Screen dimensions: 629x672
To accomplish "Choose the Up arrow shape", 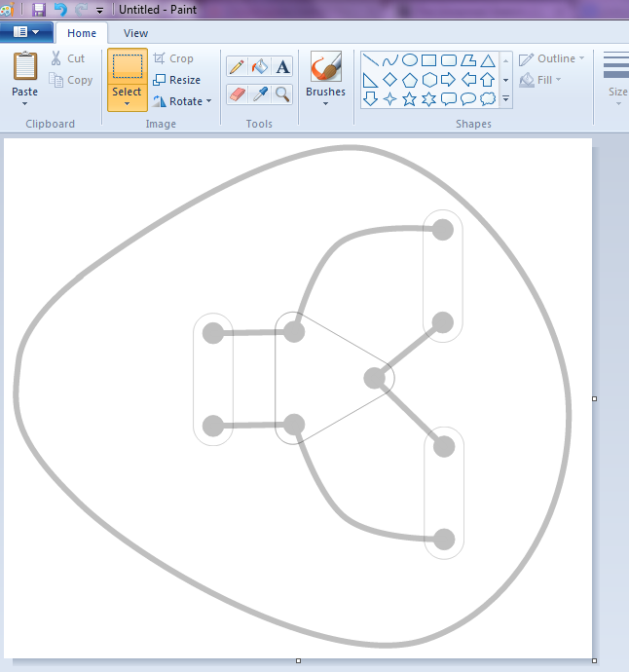I will pyautogui.click(x=488, y=80).
